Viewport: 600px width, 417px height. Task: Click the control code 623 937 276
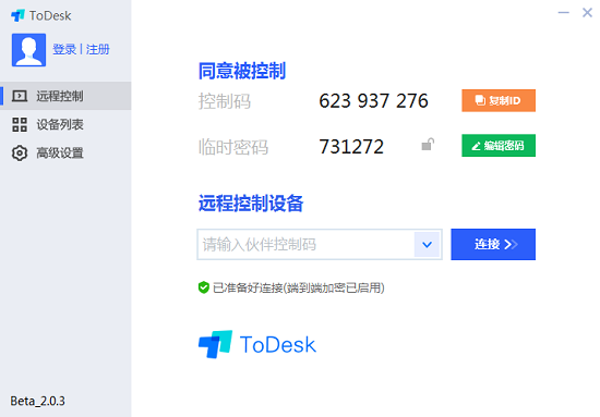tap(373, 101)
